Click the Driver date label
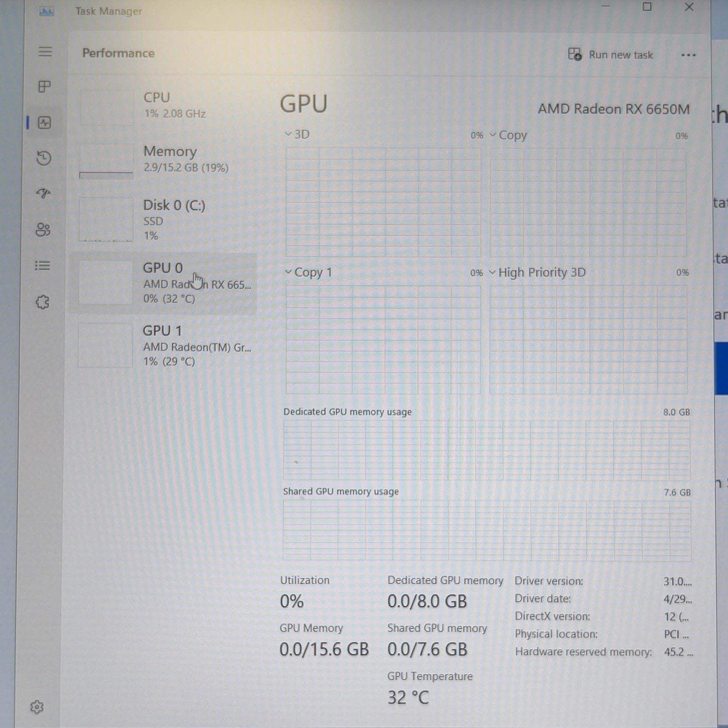This screenshot has width=728, height=728. pyautogui.click(x=543, y=599)
